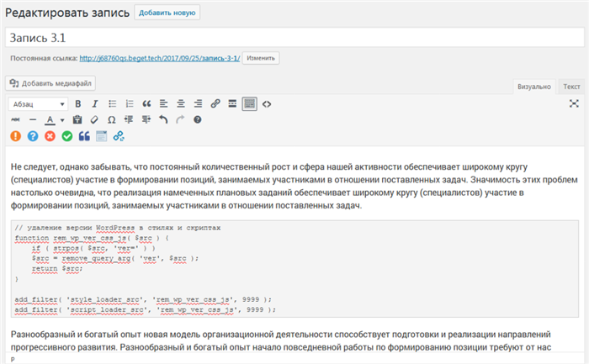Insert blue custom quote block
The height and width of the screenshot is (364, 589).
[84, 136]
